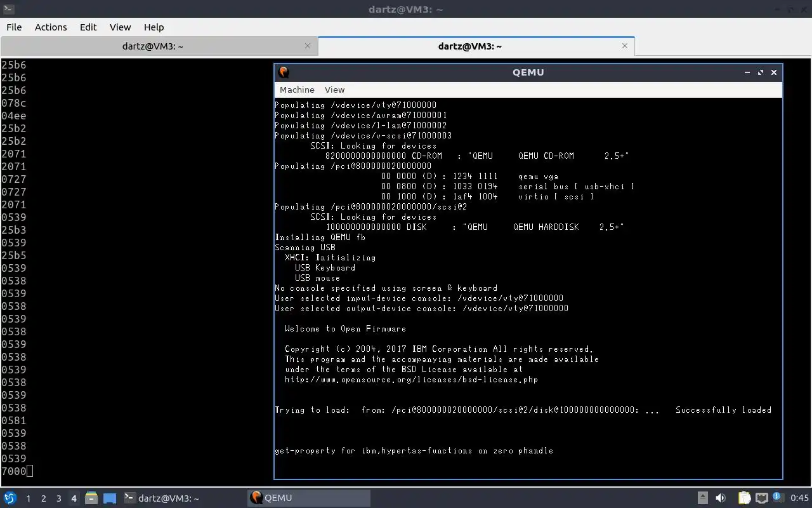This screenshot has height=508, width=812.
Task: Click the 078c terminal line
Action: point(13,103)
